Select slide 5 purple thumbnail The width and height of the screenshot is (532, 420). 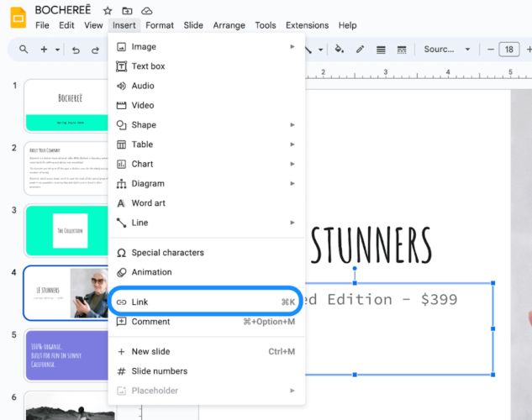[x=66, y=355]
